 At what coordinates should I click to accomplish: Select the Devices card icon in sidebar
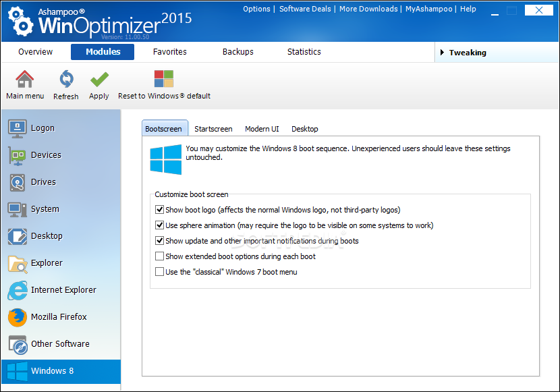tap(17, 156)
